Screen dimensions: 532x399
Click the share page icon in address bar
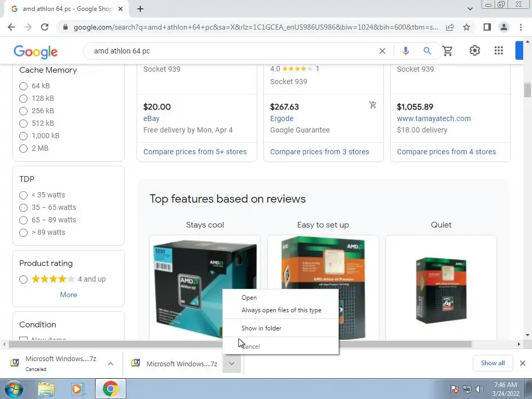point(450,27)
